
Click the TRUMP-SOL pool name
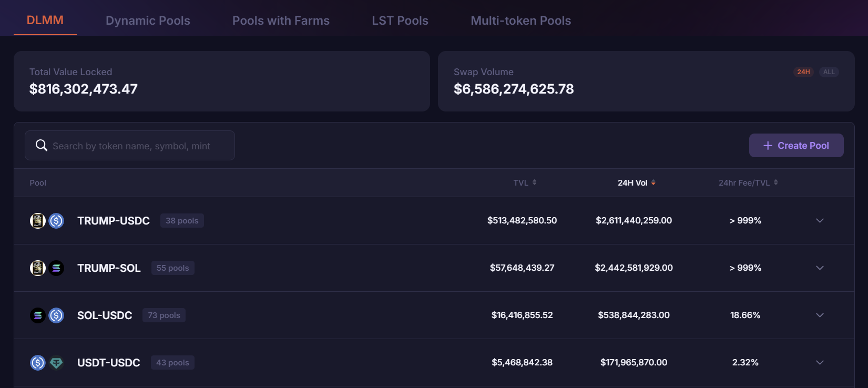click(x=109, y=268)
